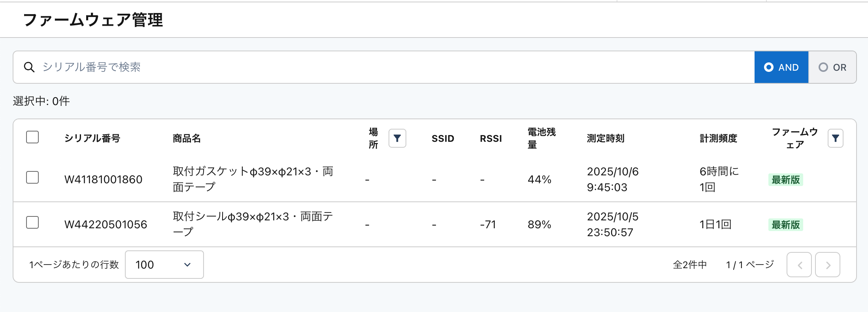Click the 電池残量 column header
Screen dimensions: 868x312
542,138
